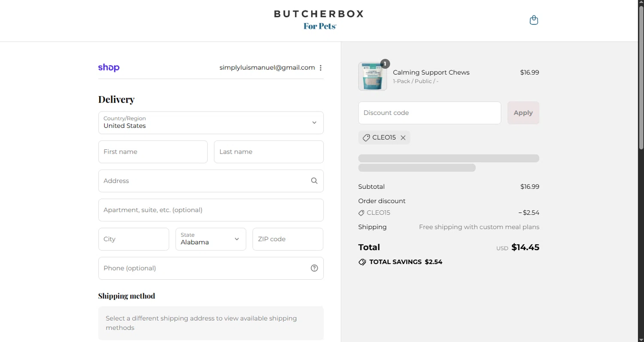Open the Country/Region dropdown

(211, 123)
